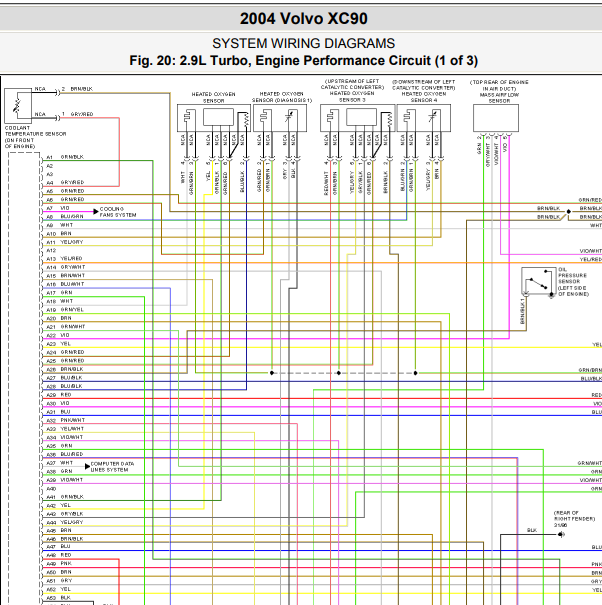Image resolution: width=602 pixels, height=605 pixels.
Task: Click the arrow pointing to Computer Data Lines System
Action: pos(87,466)
